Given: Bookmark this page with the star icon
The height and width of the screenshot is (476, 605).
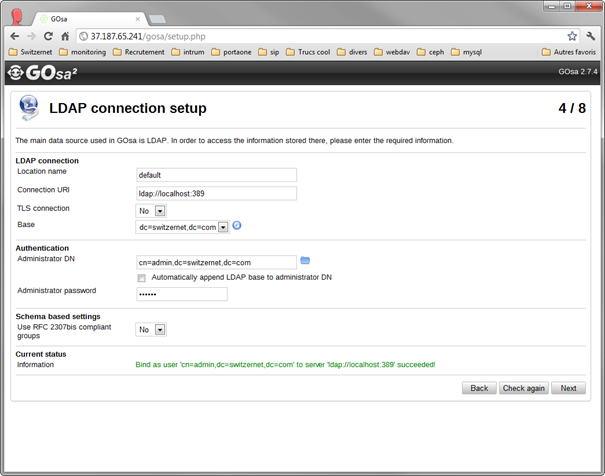Looking at the screenshot, I should 572,36.
